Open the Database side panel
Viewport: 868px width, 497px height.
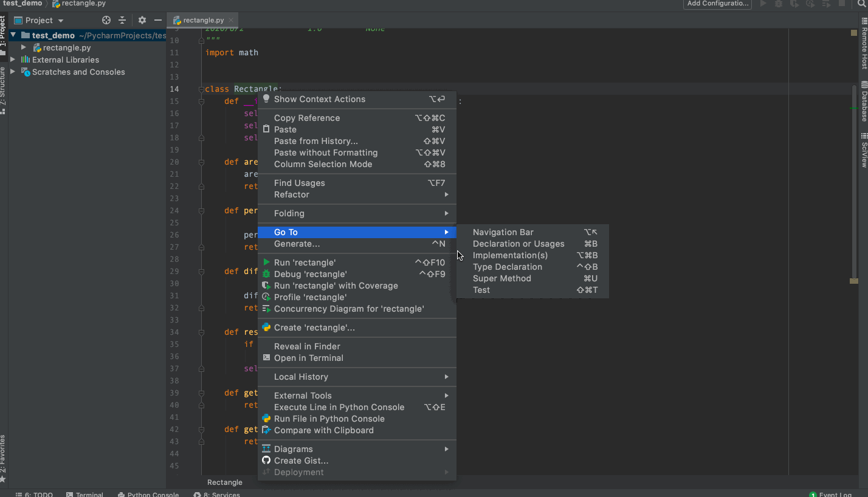coord(863,101)
